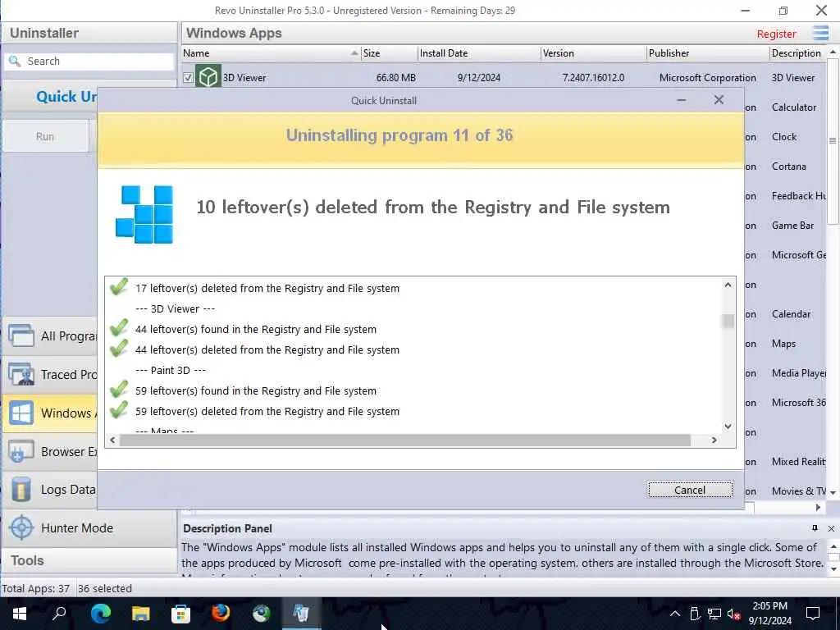
Task: Expand the Tools section
Action: 90,560
